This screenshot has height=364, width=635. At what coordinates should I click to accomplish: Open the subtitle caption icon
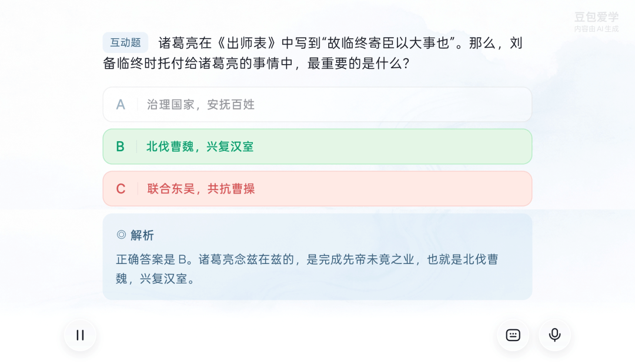coord(513,335)
